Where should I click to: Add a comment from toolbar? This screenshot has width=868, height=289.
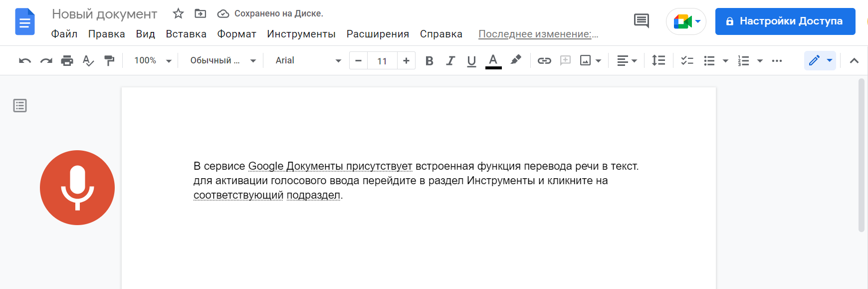565,61
